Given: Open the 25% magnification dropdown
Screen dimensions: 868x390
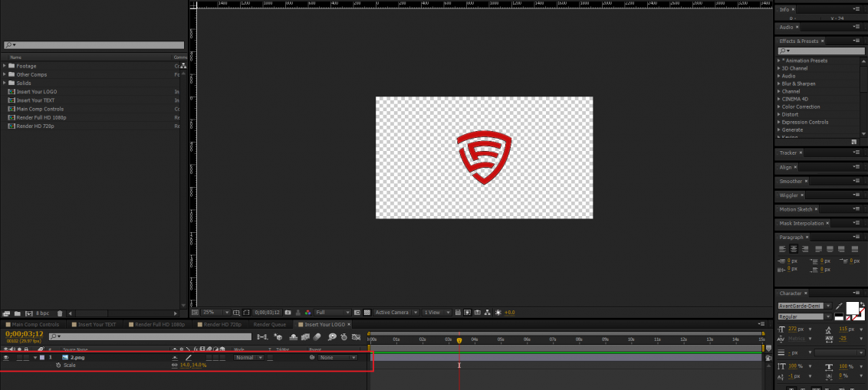Looking at the screenshot, I should click(x=215, y=313).
